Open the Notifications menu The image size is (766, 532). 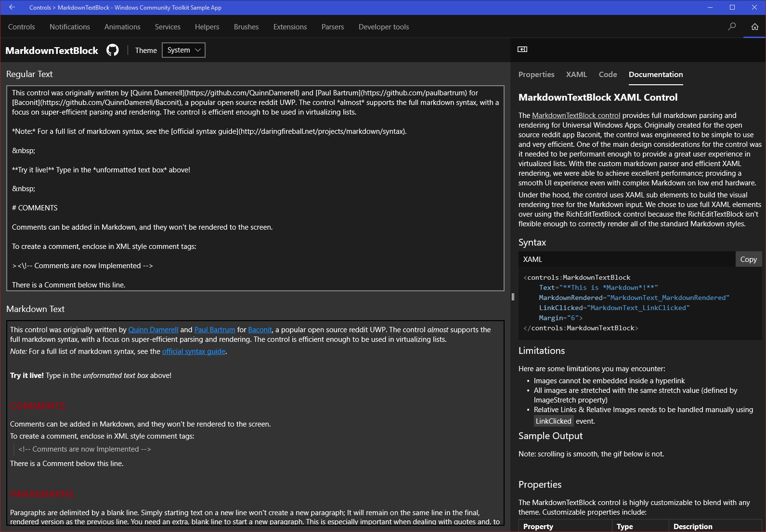70,27
